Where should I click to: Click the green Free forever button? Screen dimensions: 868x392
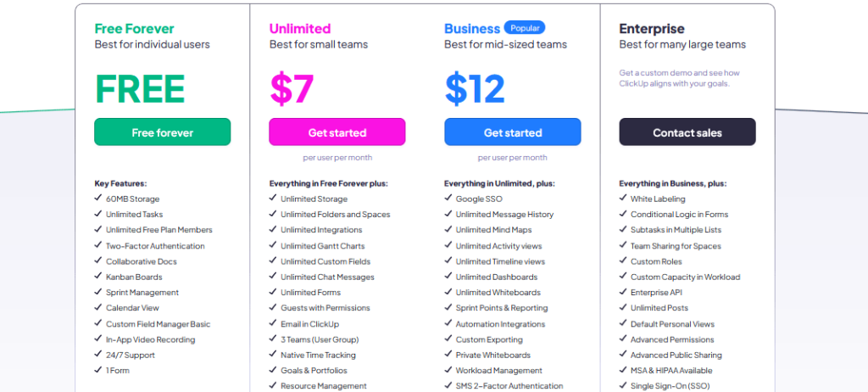click(162, 132)
